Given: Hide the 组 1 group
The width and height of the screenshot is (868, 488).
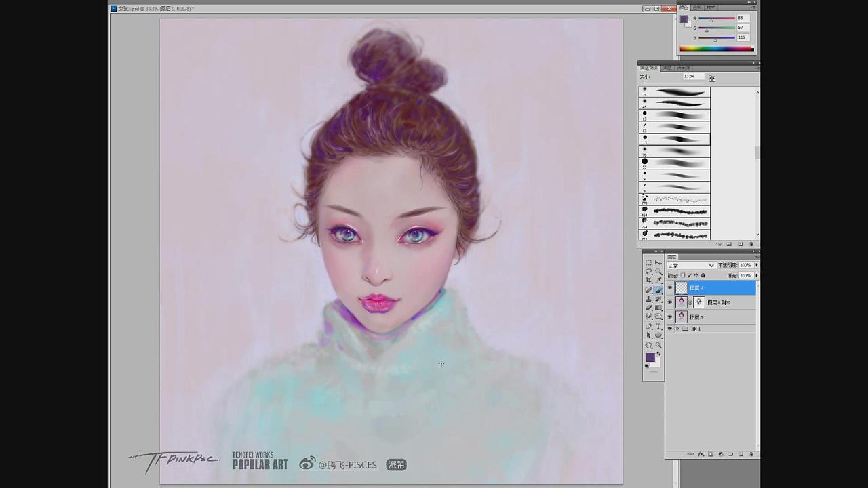Looking at the screenshot, I should click(669, 329).
